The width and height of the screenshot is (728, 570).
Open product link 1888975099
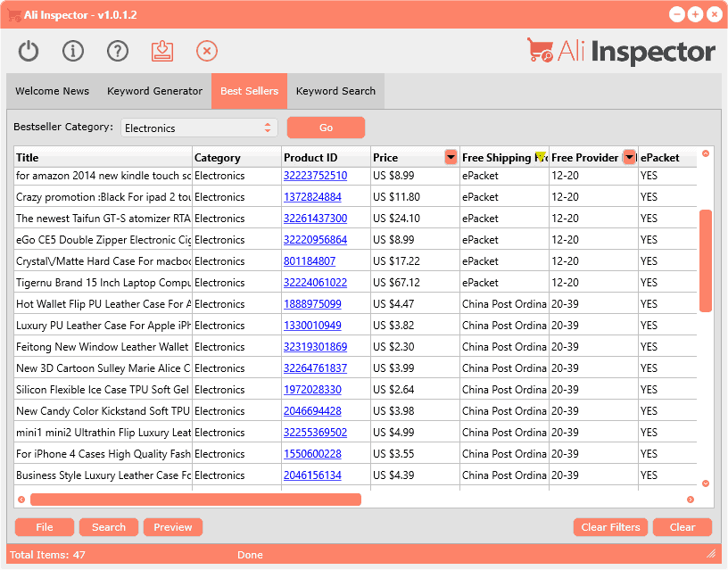[x=312, y=303]
